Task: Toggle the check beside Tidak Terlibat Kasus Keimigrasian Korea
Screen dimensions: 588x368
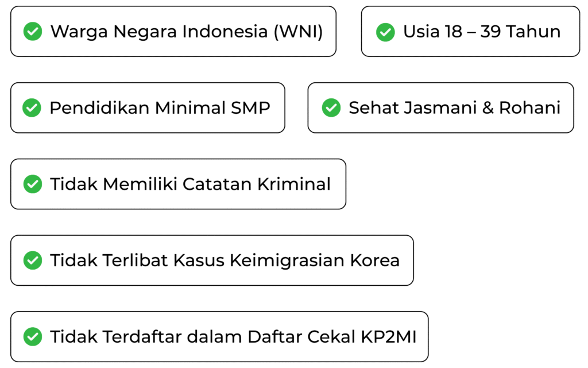Action: click(33, 260)
